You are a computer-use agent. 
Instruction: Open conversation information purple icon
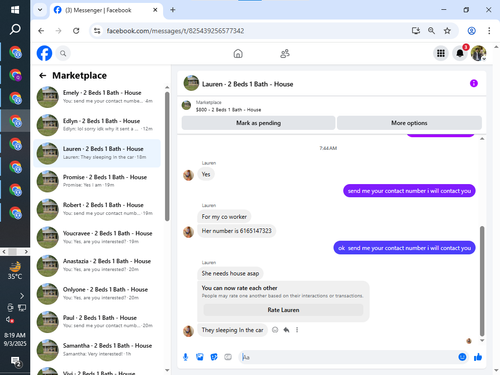click(474, 83)
